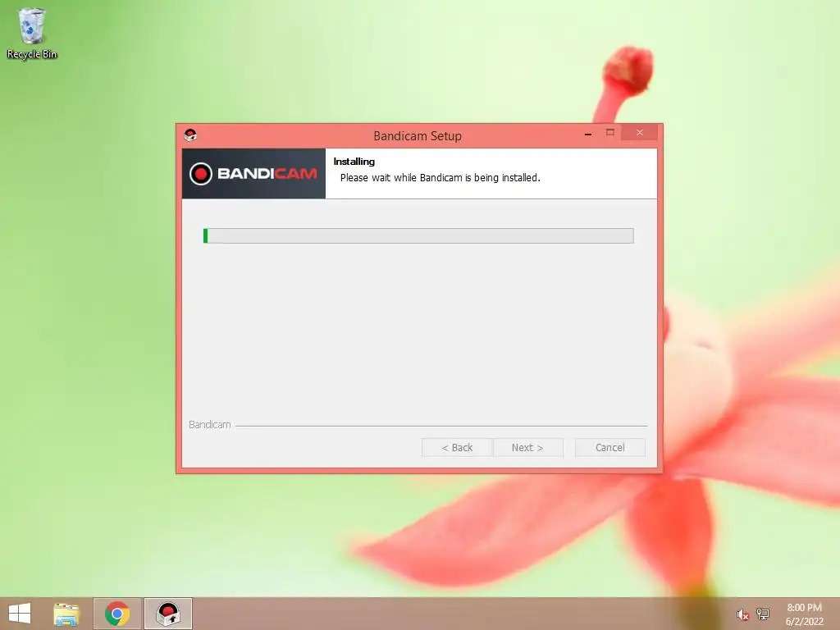Image resolution: width=840 pixels, height=630 pixels.
Task: Click the installation progress bar
Action: (x=418, y=235)
